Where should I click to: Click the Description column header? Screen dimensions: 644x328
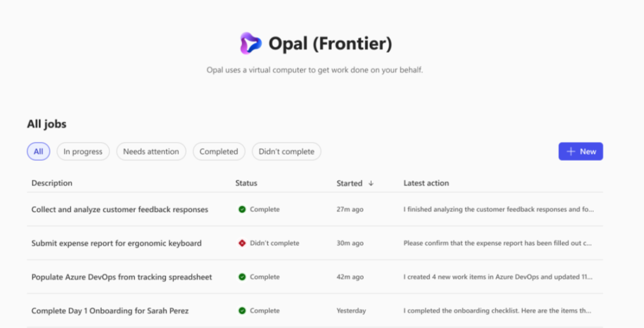52,183
